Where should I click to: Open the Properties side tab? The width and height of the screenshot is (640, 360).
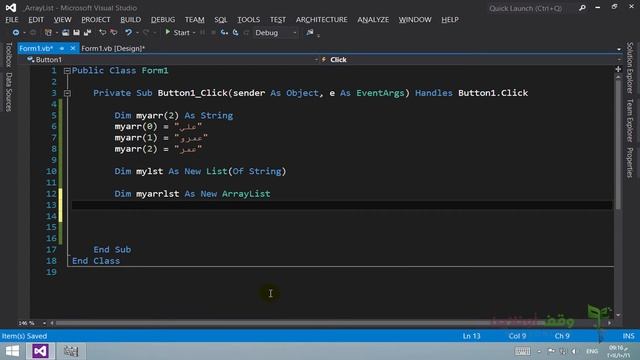pyautogui.click(x=630, y=162)
